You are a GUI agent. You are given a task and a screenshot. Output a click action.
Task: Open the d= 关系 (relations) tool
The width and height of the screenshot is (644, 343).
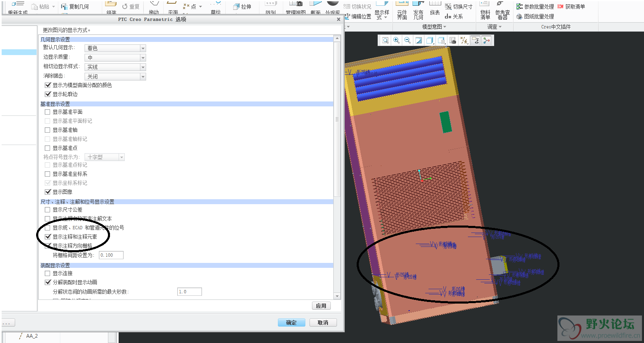pyautogui.click(x=454, y=16)
